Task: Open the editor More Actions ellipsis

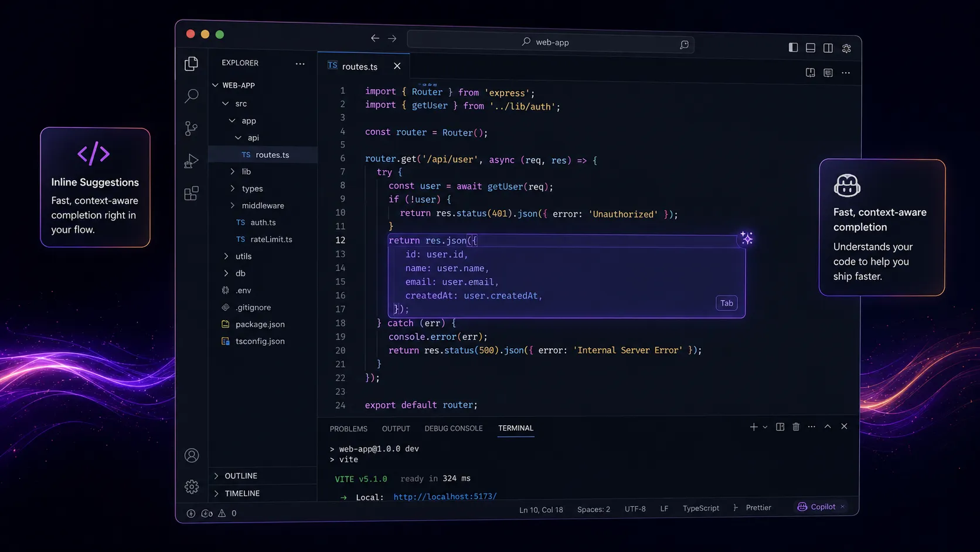Action: (x=846, y=73)
